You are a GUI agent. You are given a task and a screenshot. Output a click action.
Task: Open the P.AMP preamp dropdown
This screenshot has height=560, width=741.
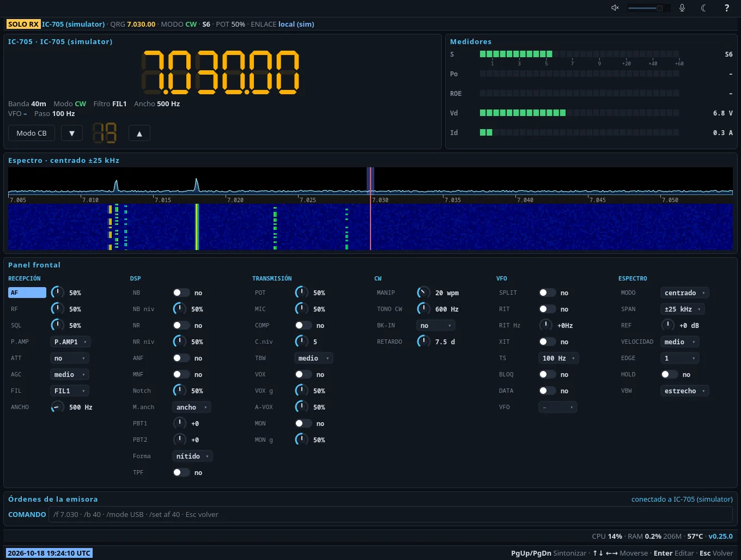pyautogui.click(x=70, y=342)
